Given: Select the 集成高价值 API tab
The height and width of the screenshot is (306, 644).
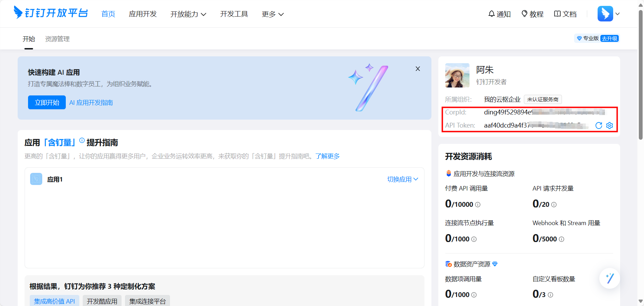Looking at the screenshot, I should (x=54, y=301).
